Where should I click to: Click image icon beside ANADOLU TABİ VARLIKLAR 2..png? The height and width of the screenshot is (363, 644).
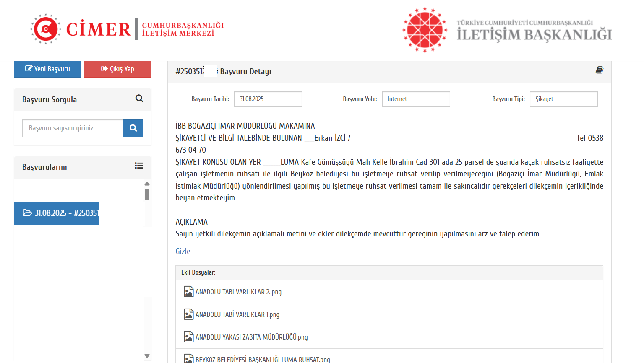[189, 291]
